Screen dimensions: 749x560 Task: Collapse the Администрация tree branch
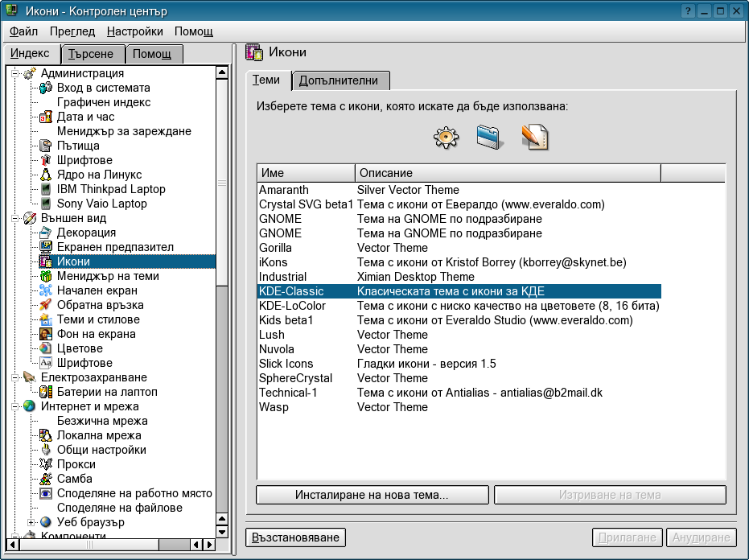coord(15,73)
